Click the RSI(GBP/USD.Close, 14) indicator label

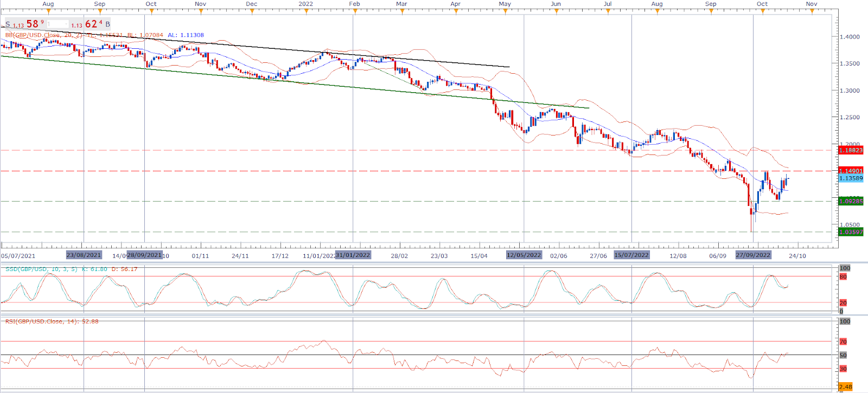[x=42, y=321]
